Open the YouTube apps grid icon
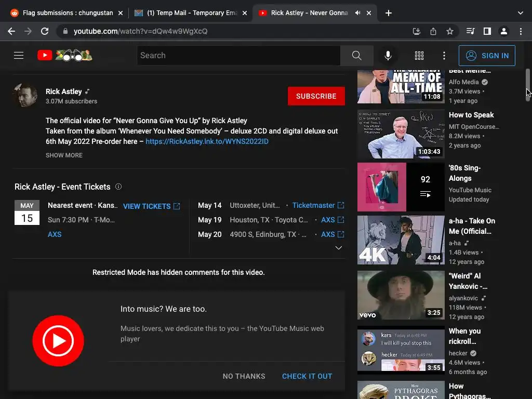The width and height of the screenshot is (532, 399). click(x=419, y=55)
